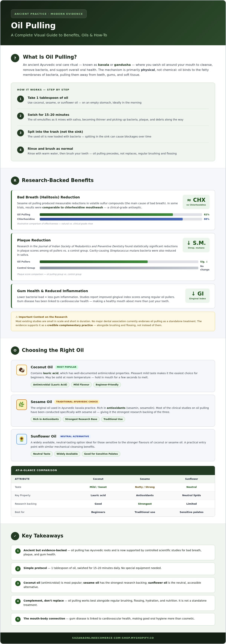Click the Choosing the Right Oil O icon

(x=15, y=351)
